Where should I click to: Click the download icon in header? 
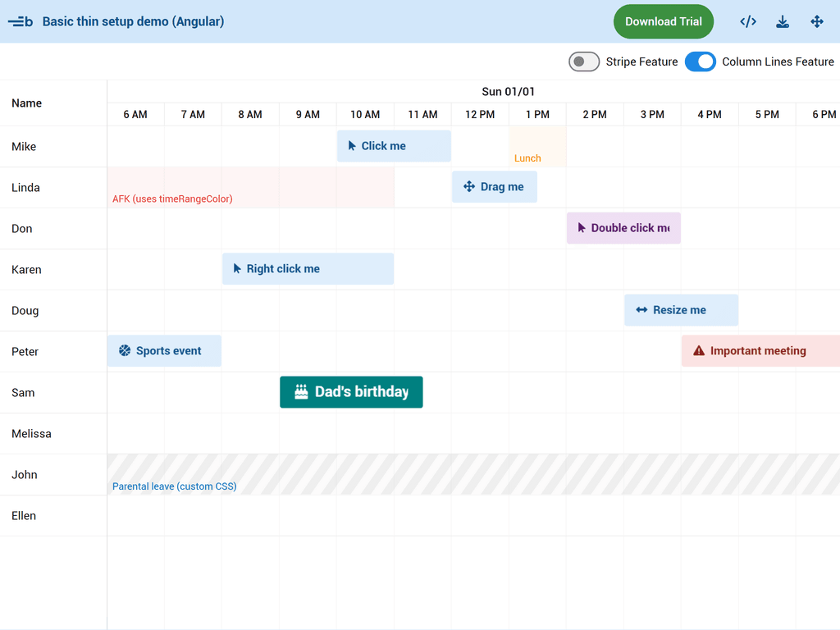pyautogui.click(x=783, y=22)
